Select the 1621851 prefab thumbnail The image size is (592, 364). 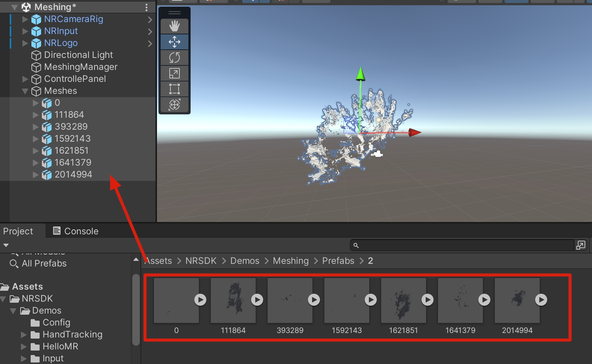tap(403, 300)
